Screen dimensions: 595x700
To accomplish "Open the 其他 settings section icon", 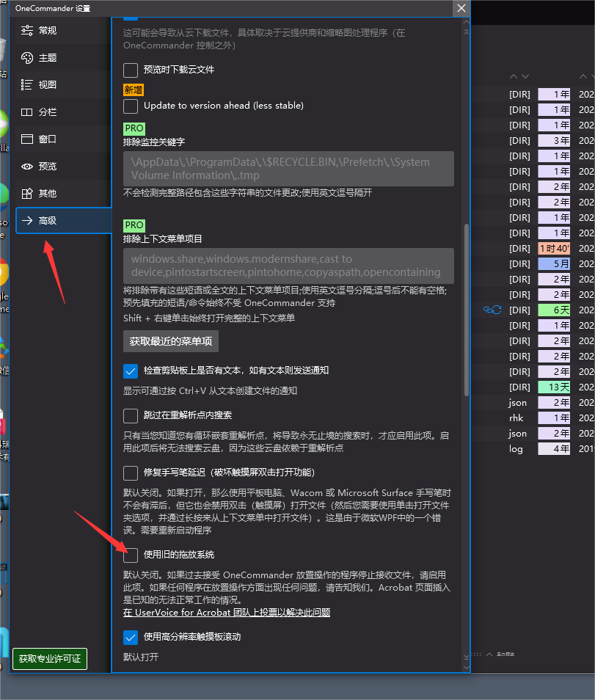I will tap(27, 193).
